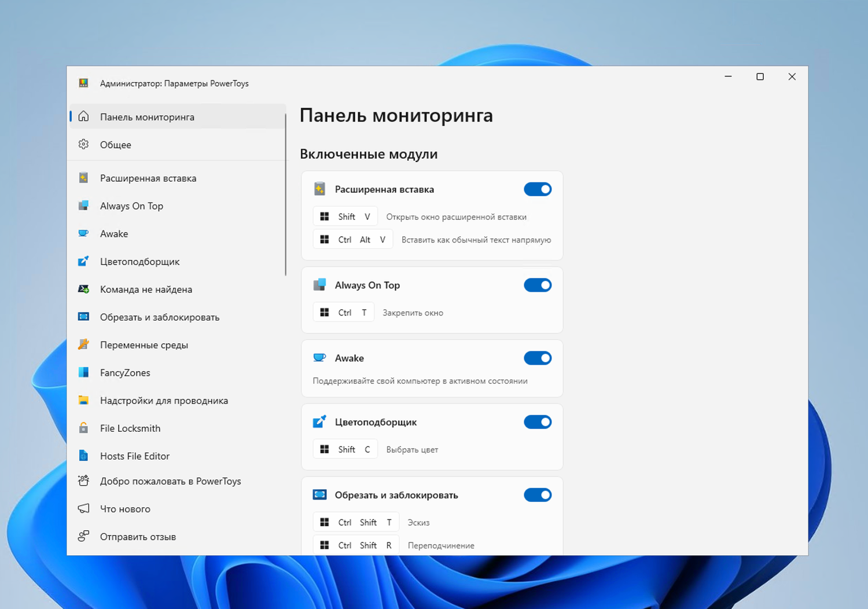The width and height of the screenshot is (868, 609).
Task: Click the Добро пожаловать в PowerToys icon
Action: (84, 480)
